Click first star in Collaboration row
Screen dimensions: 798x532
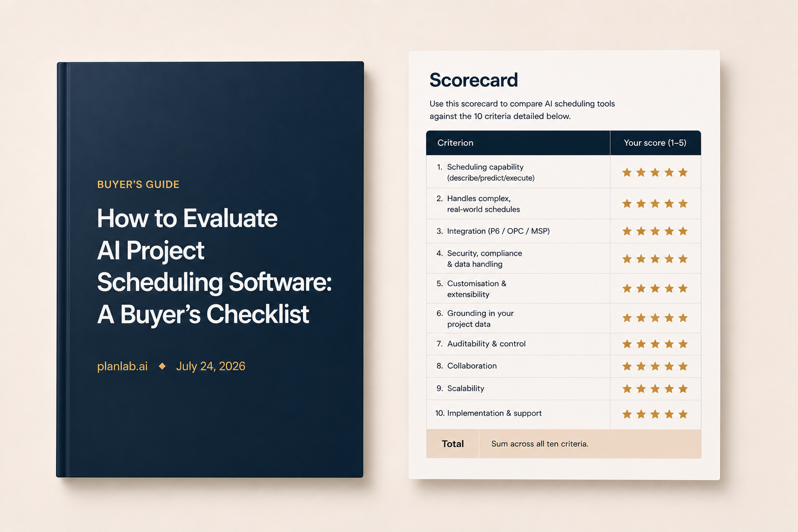tap(627, 366)
